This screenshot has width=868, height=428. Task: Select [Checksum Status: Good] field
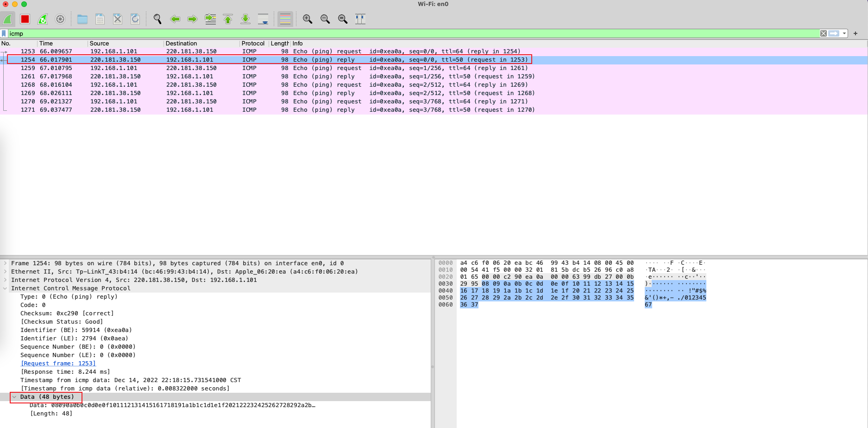click(62, 322)
